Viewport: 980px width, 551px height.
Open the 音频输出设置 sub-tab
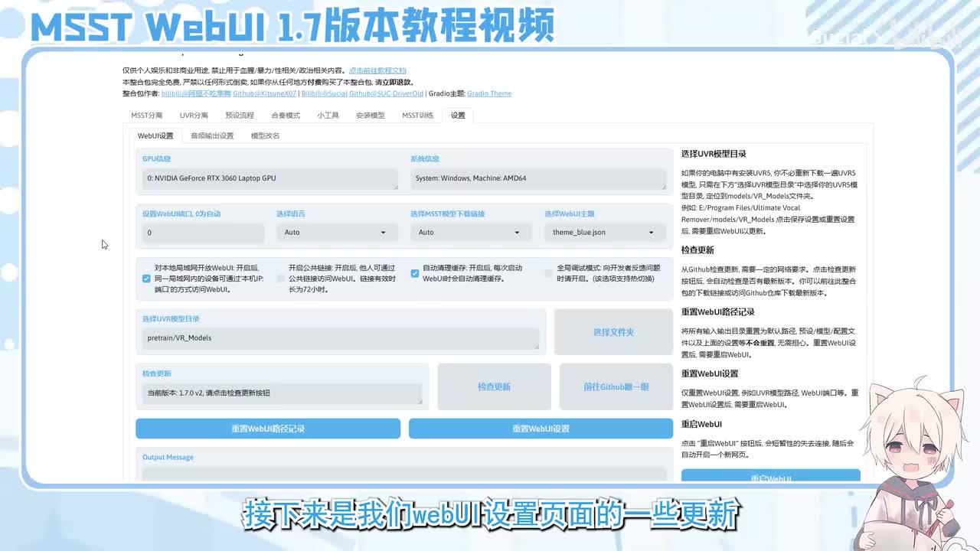pos(212,136)
